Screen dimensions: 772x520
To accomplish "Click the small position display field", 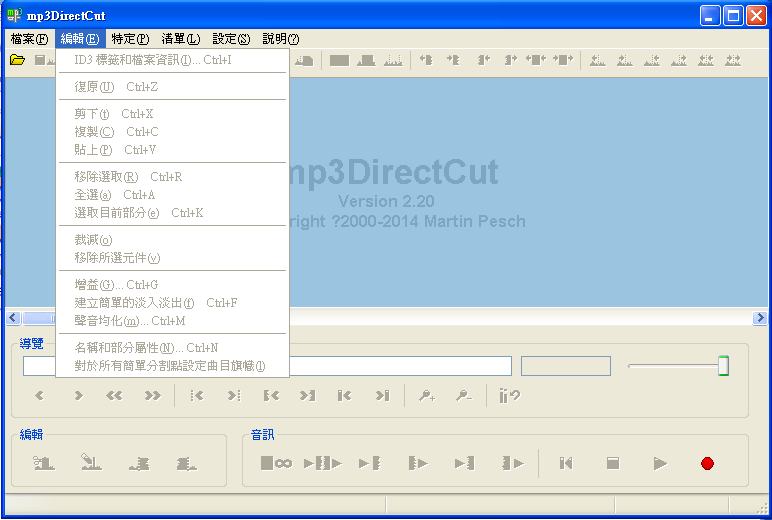I will [566, 366].
